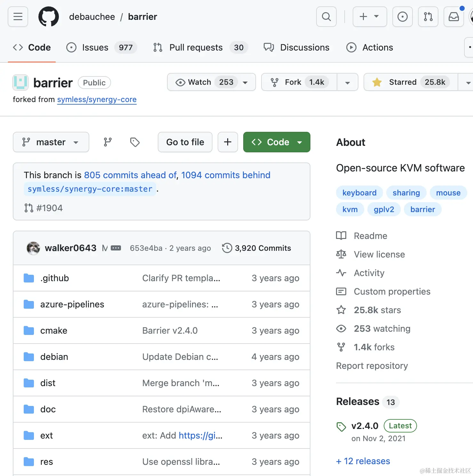Switch to the Code tab
473x476 pixels.
coord(32,47)
